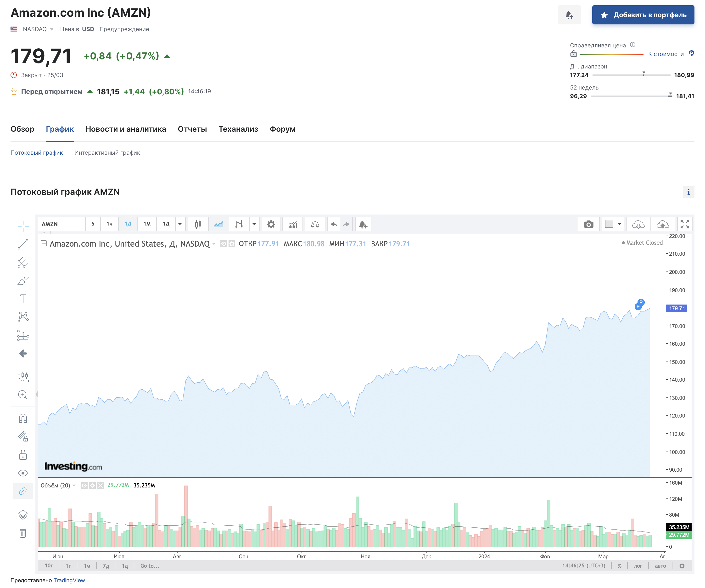This screenshot has height=588, width=705.
Task: Select the text annotation tool
Action: coord(23,299)
